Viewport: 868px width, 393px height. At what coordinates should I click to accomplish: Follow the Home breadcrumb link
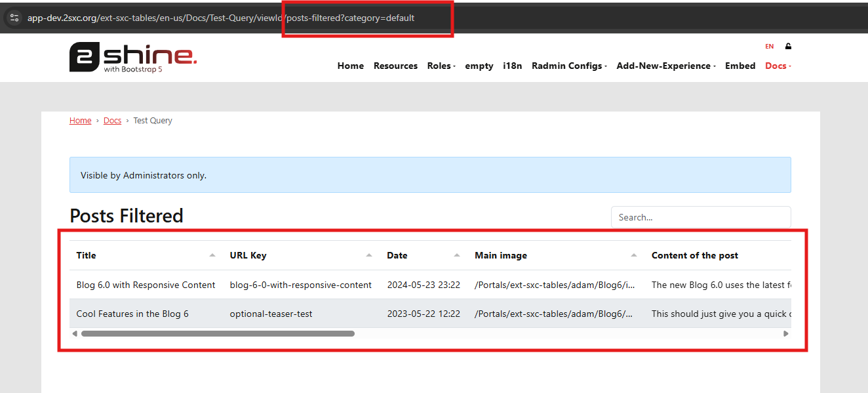click(81, 121)
